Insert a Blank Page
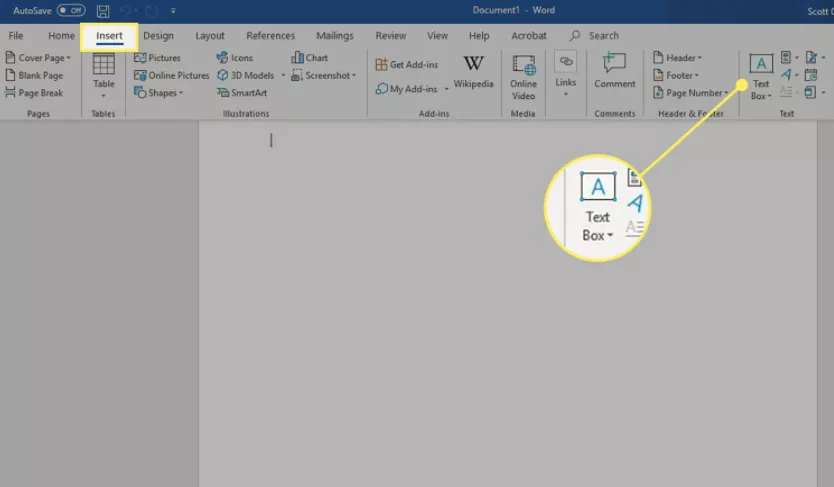 (x=34, y=75)
